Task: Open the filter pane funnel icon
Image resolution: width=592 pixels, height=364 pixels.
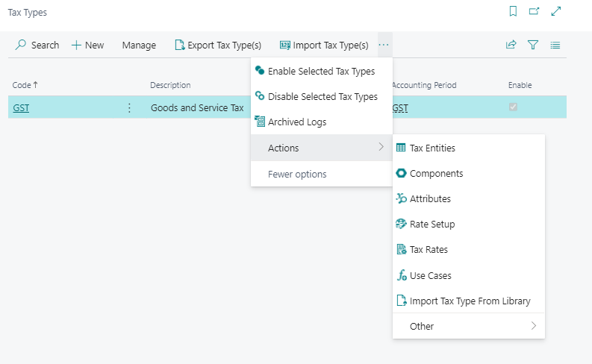Action: point(533,45)
